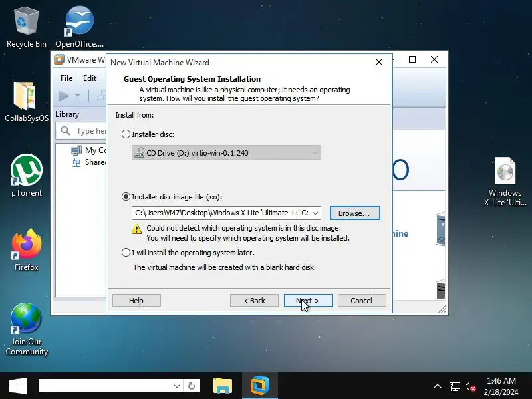Open the Windows Start menu

(x=18, y=386)
